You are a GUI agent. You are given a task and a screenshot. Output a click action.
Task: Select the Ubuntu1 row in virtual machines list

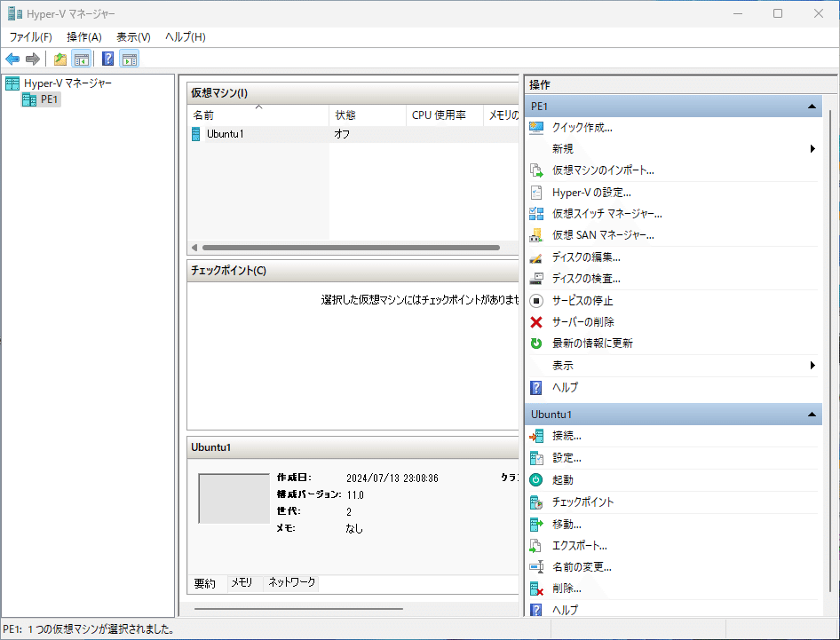pos(353,134)
